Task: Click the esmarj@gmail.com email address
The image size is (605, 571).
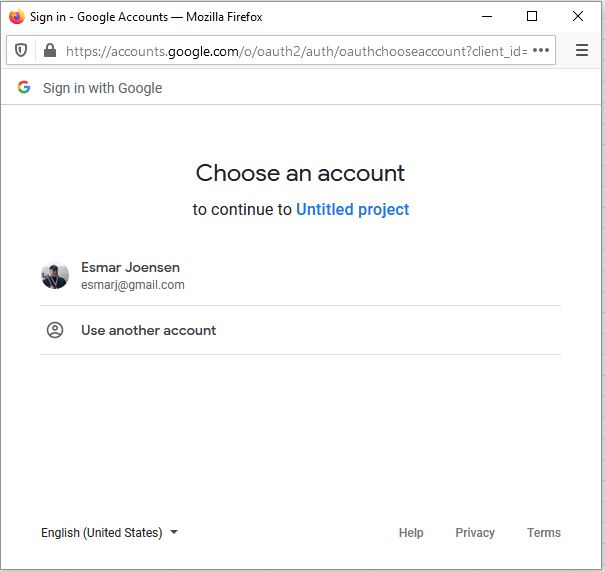Action: (133, 285)
